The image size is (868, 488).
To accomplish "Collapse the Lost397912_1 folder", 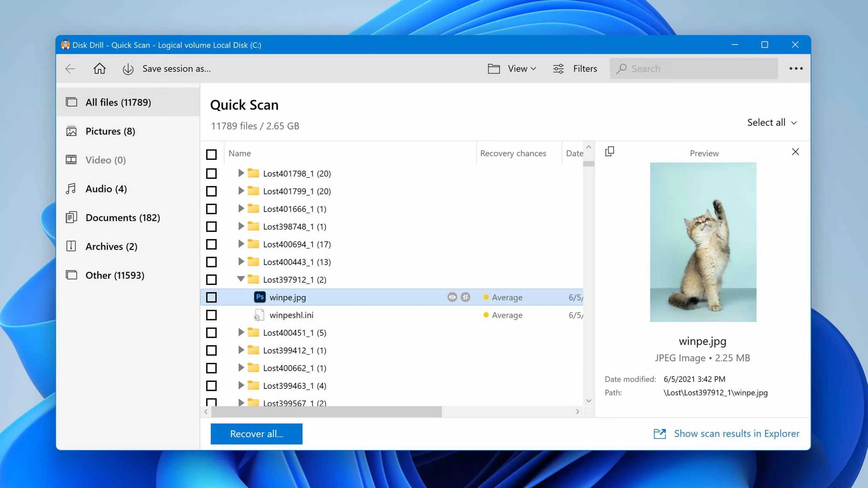I will click(x=241, y=279).
